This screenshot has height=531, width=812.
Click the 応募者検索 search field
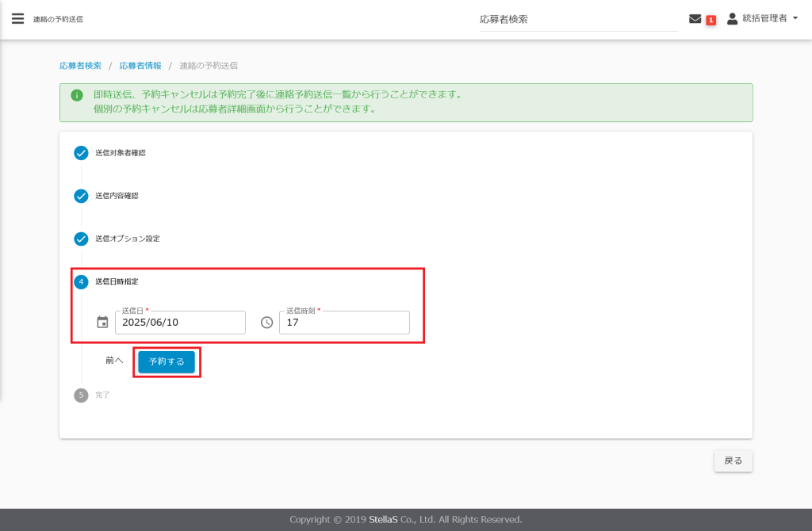[x=577, y=19]
